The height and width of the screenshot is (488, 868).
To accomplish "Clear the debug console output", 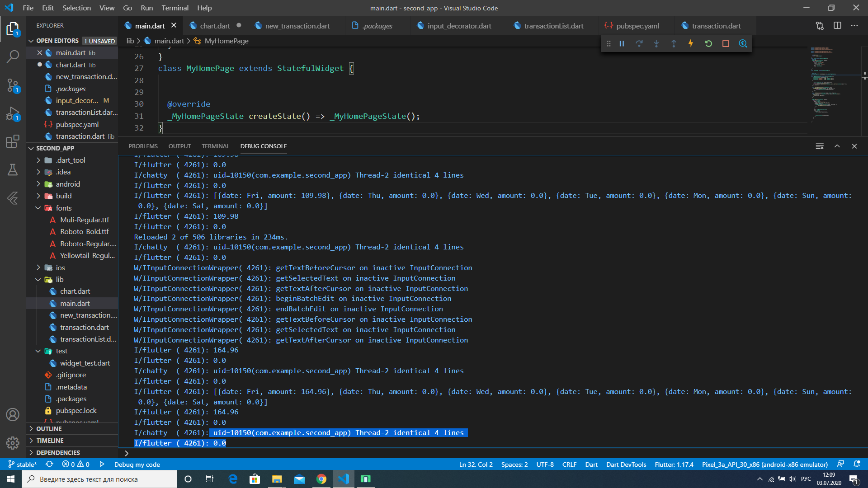I will point(820,146).
